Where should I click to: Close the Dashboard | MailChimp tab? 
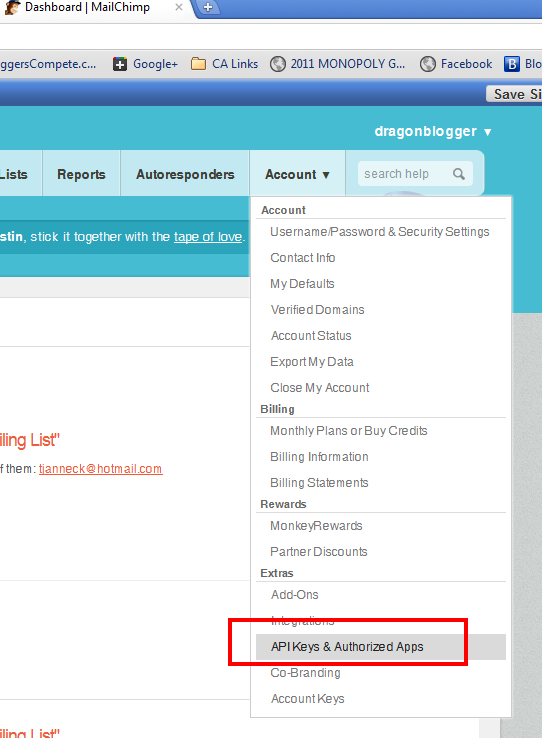(x=179, y=8)
